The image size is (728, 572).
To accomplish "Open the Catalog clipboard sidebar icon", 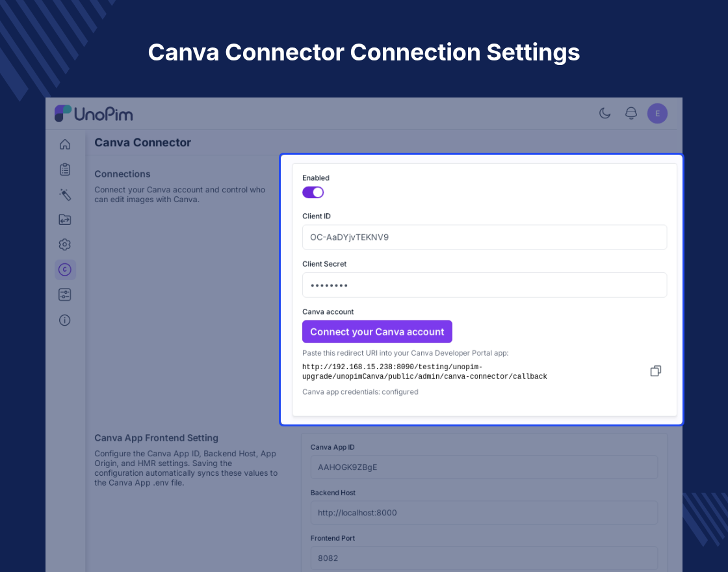I will pos(65,170).
